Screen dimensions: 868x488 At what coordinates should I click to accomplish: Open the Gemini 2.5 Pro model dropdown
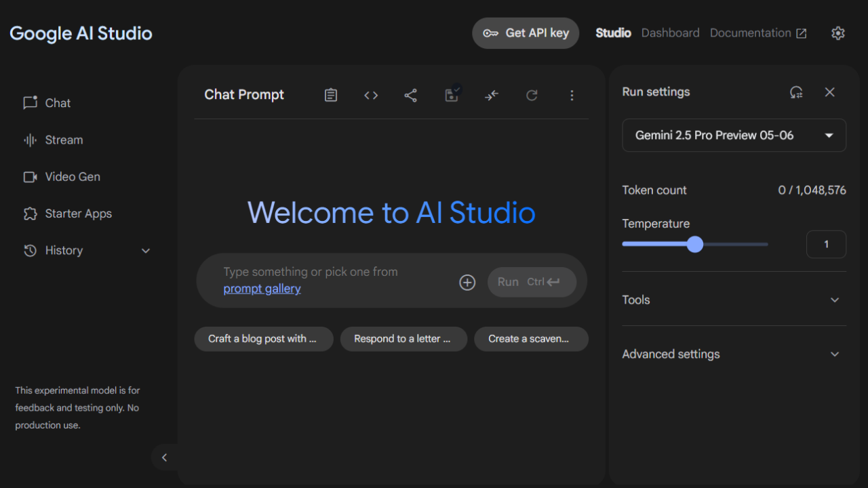[x=734, y=136]
